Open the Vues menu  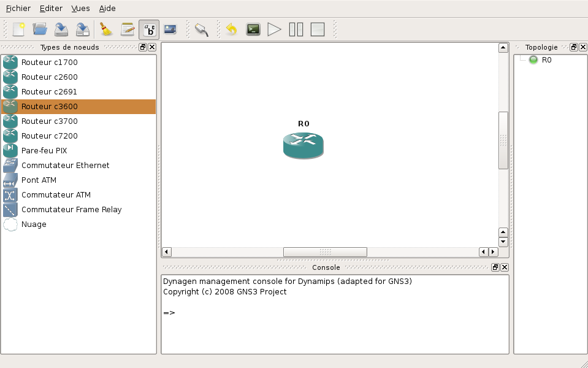point(80,8)
